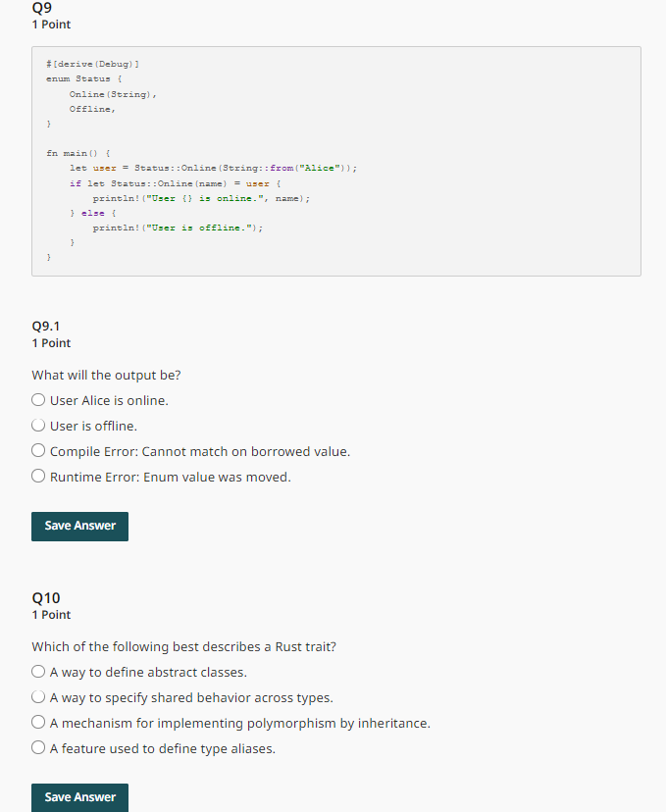Click the Q10 heading
Screen dimensions: 666x812
44,597
